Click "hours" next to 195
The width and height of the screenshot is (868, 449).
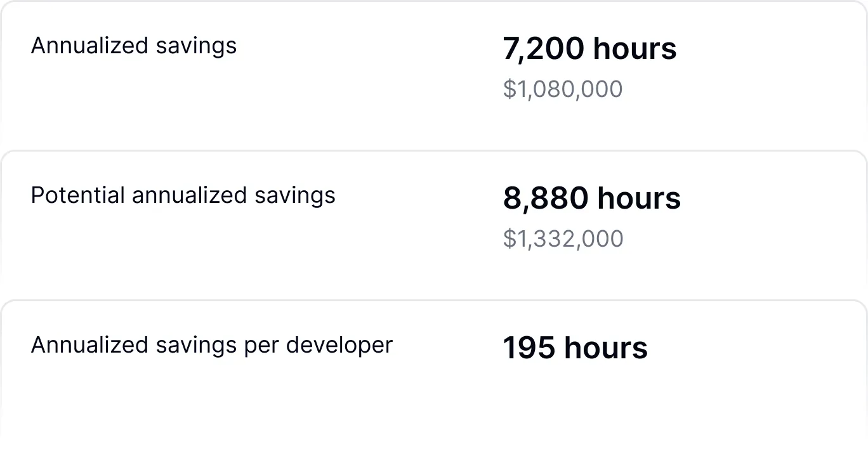[x=606, y=348]
